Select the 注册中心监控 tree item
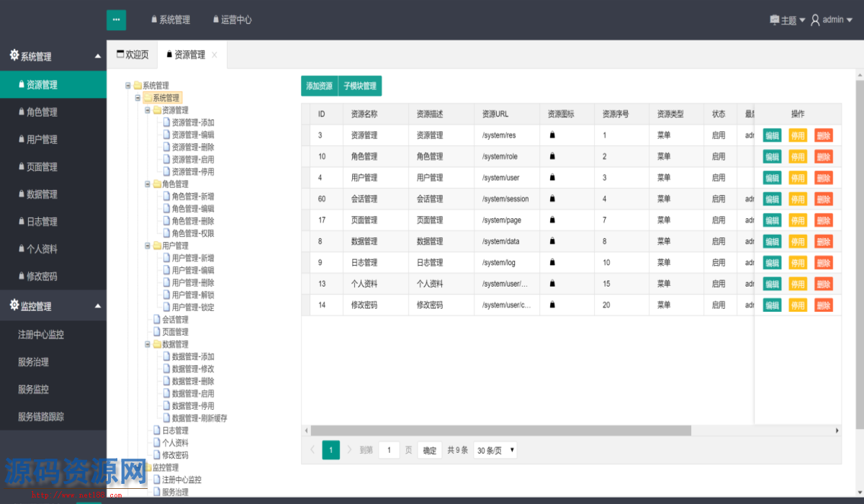 point(181,480)
